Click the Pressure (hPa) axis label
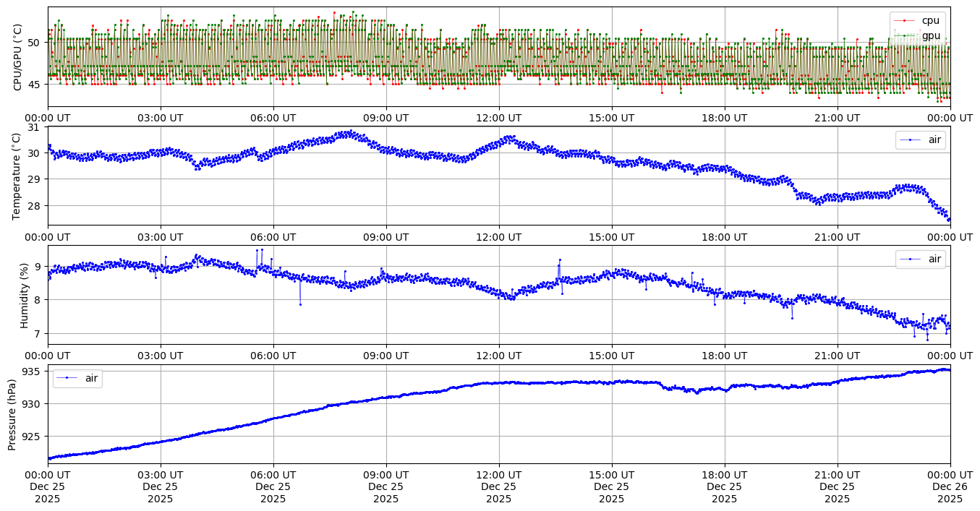The width and height of the screenshot is (980, 511). 12,414
